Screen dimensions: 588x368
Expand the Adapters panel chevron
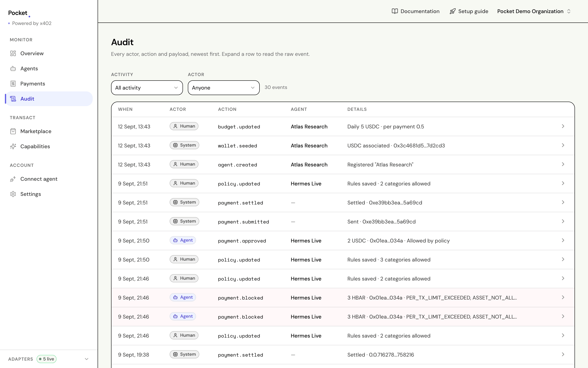pyautogui.click(x=87, y=359)
